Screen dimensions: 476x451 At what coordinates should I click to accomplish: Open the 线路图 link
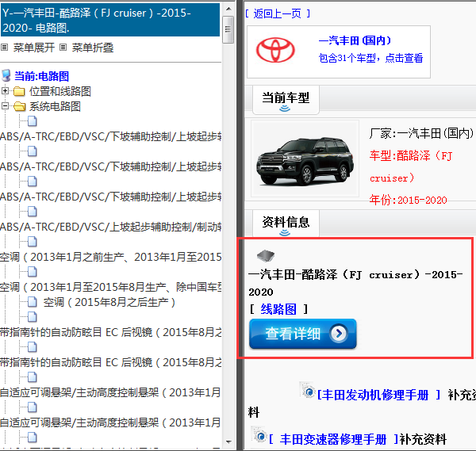(278, 309)
